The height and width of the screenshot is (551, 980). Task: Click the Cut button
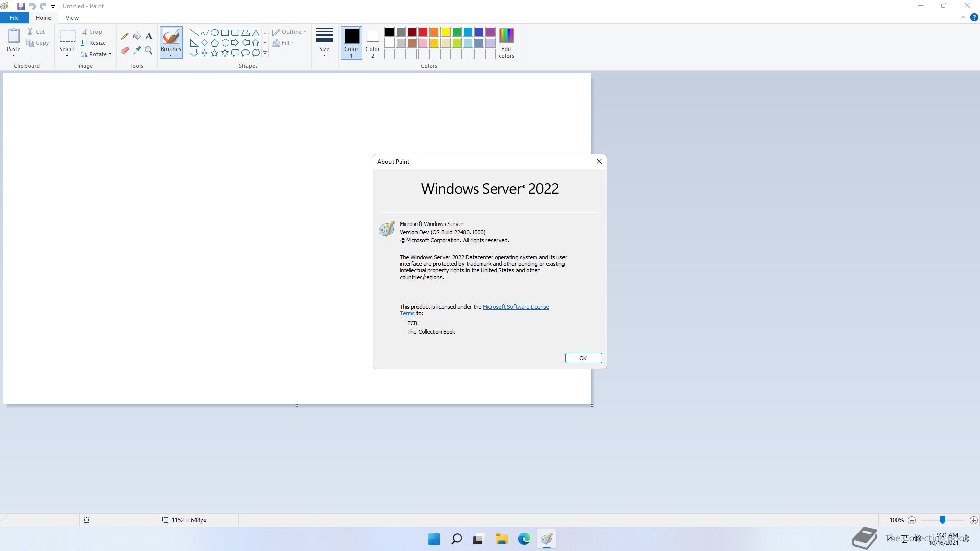point(36,32)
